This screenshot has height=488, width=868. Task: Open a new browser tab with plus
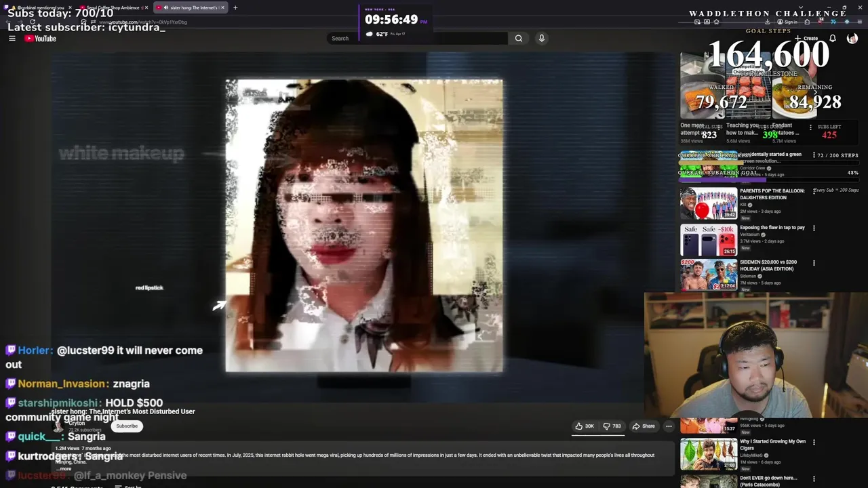235,7
